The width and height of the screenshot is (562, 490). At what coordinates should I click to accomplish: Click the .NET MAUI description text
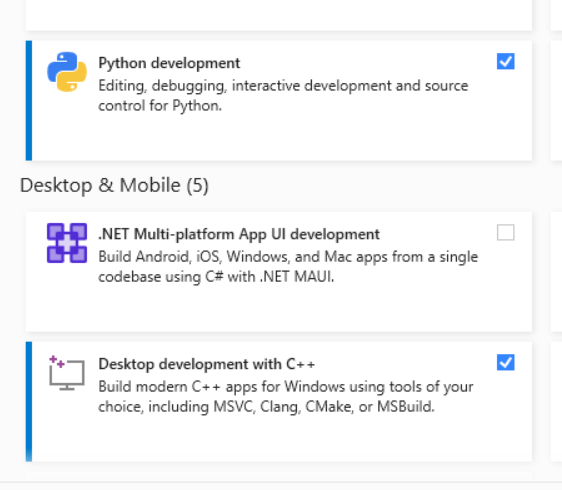288,267
